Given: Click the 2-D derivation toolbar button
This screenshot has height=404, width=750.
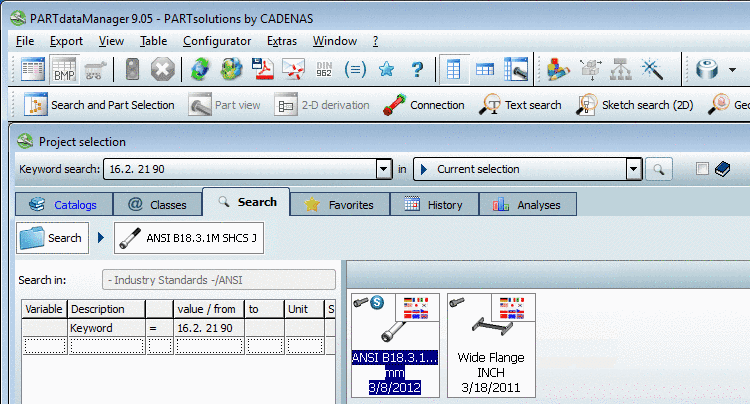Looking at the screenshot, I should pyautogui.click(x=322, y=105).
